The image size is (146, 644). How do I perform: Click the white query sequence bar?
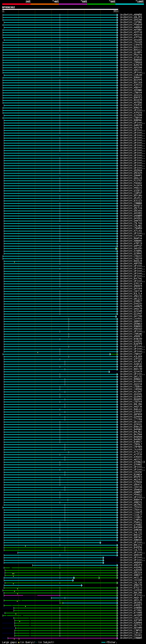point(60,9)
